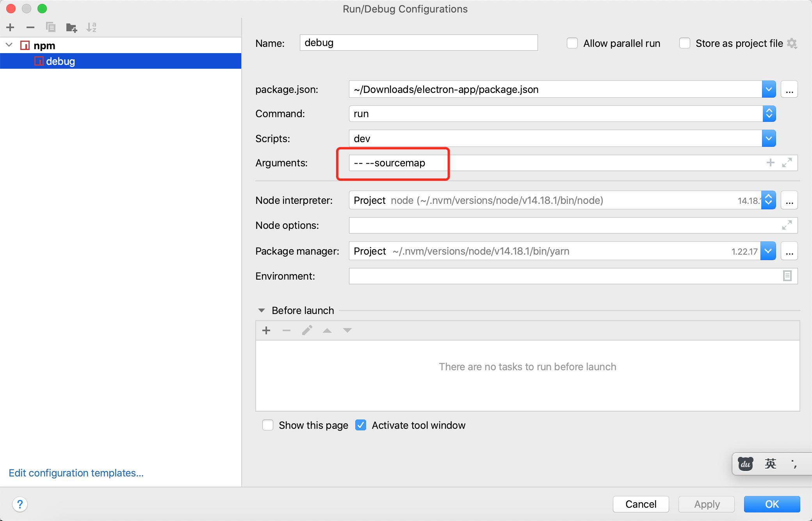Collapse the npm tree node
This screenshot has height=521, width=812.
pyautogui.click(x=9, y=45)
